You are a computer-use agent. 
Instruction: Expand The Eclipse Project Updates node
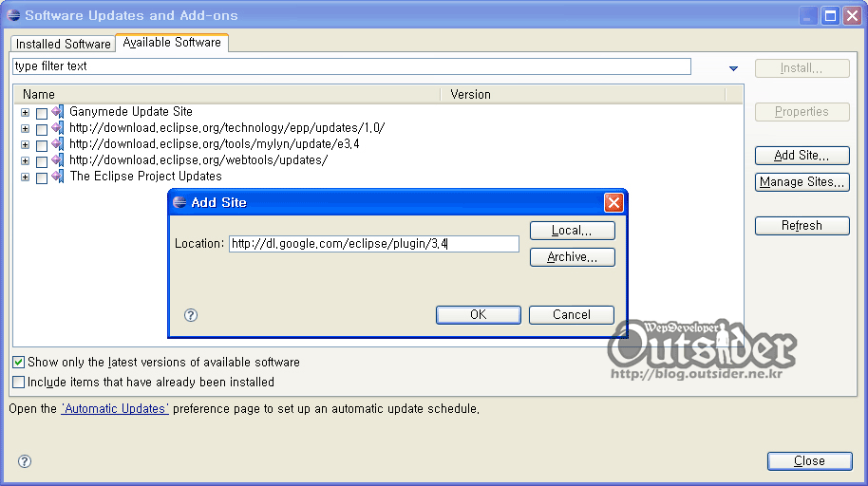click(25, 177)
